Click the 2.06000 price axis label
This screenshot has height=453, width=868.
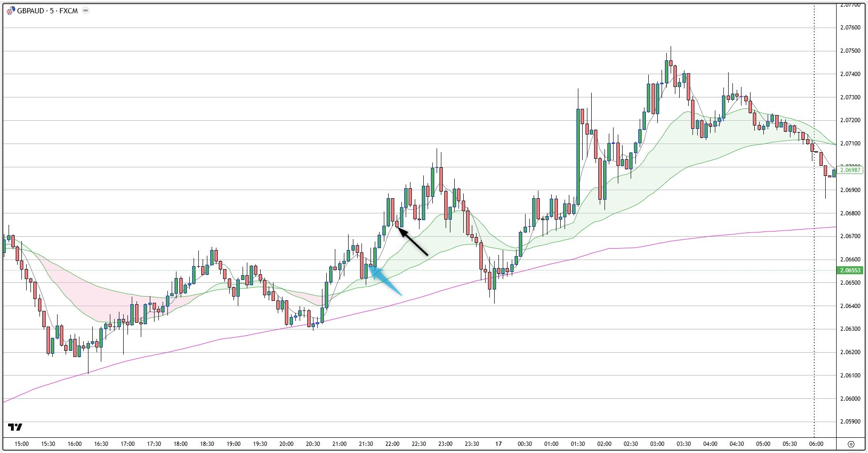pos(850,399)
